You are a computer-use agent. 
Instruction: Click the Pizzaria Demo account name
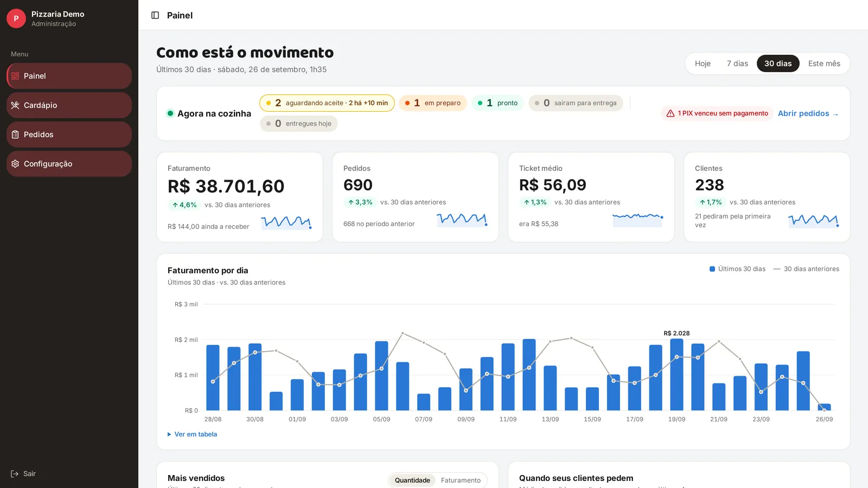58,14
